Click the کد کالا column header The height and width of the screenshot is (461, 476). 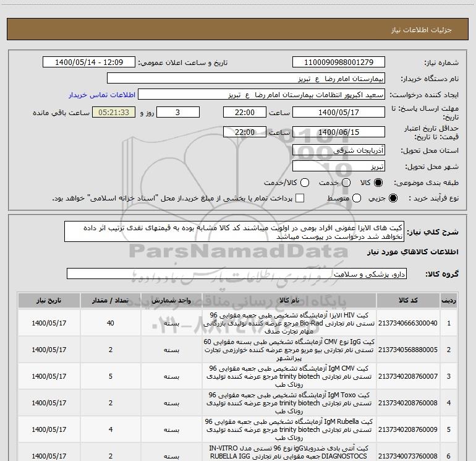[408, 300]
